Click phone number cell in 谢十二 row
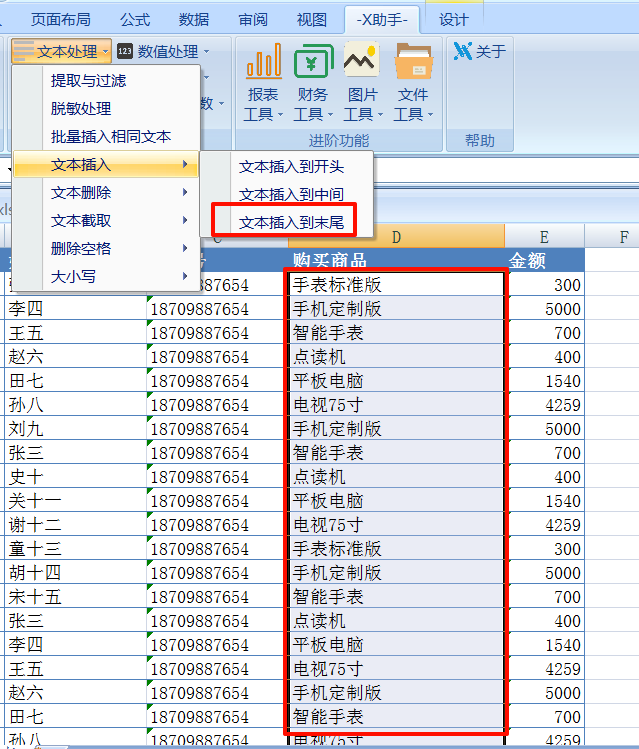Screen dimensions: 639x749 pyautogui.click(x=217, y=524)
